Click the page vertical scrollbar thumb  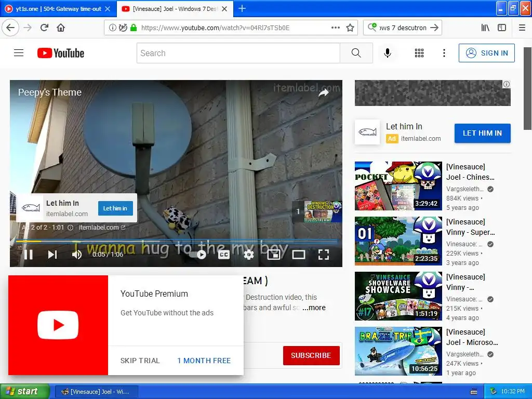click(527, 88)
